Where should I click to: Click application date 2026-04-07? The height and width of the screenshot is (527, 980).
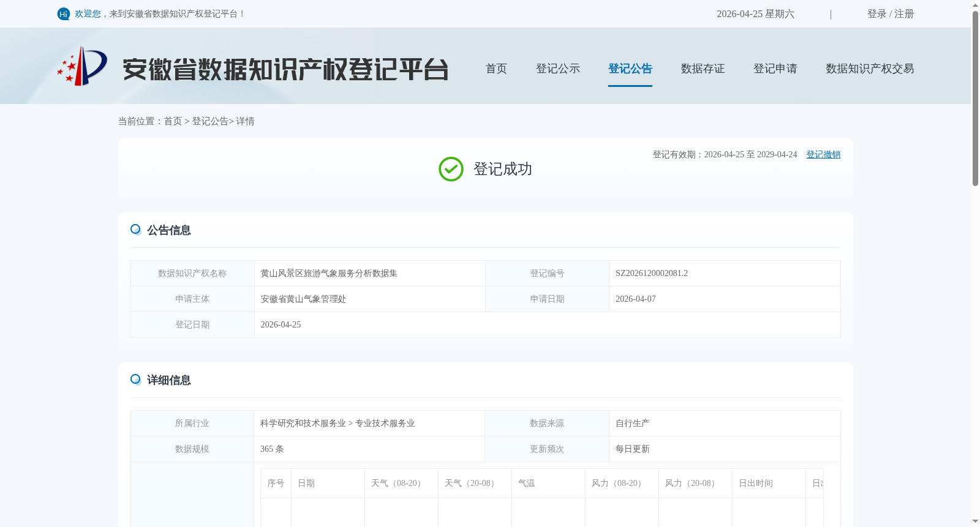pyautogui.click(x=636, y=299)
